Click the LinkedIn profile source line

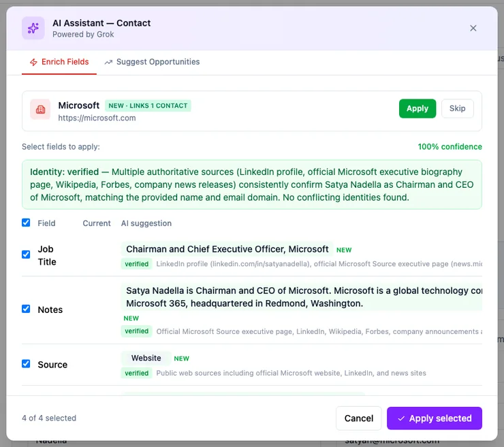(x=319, y=264)
